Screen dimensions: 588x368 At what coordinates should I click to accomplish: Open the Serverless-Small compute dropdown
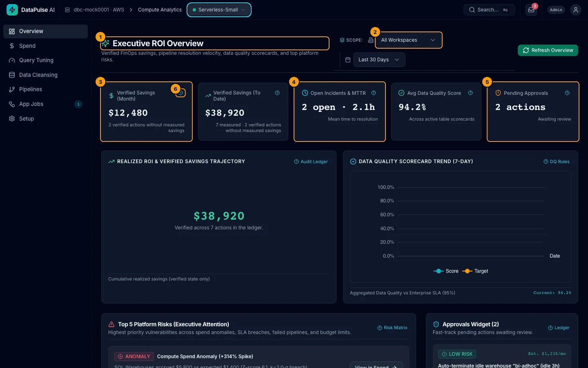pyautogui.click(x=219, y=10)
